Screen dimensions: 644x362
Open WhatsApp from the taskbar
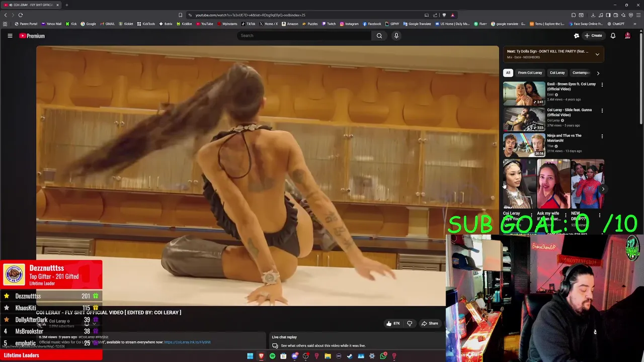click(383, 356)
